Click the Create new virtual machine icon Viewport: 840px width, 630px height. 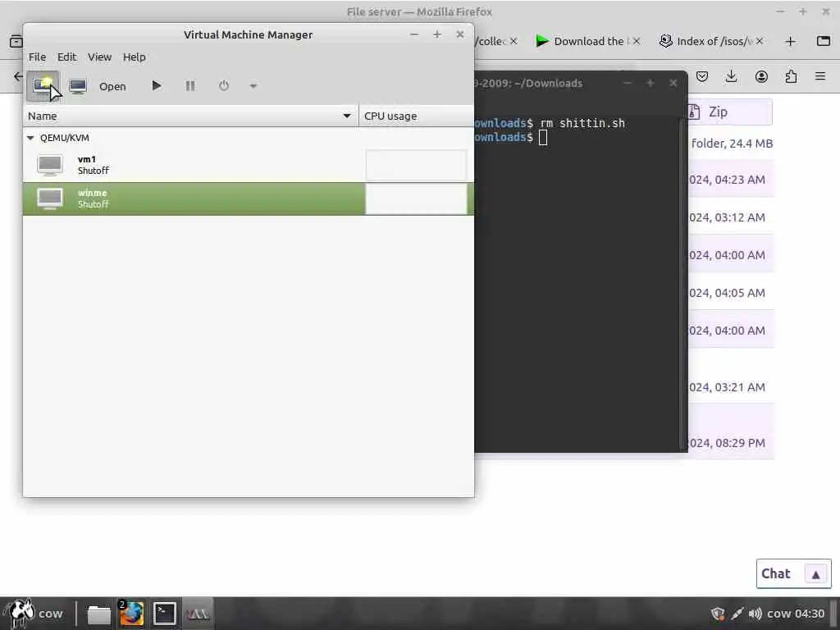43,85
